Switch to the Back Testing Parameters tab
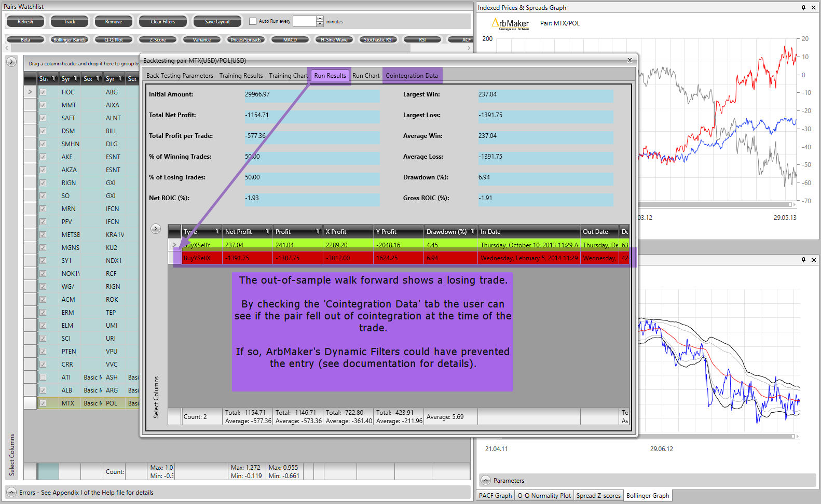Viewport: 821px width, 504px height. (x=180, y=76)
